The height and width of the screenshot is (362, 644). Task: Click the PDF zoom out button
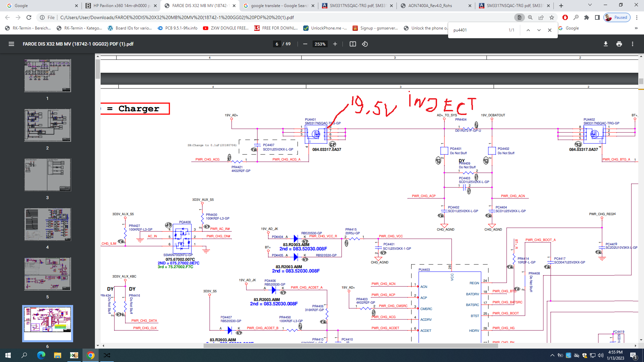pyautogui.click(x=305, y=44)
